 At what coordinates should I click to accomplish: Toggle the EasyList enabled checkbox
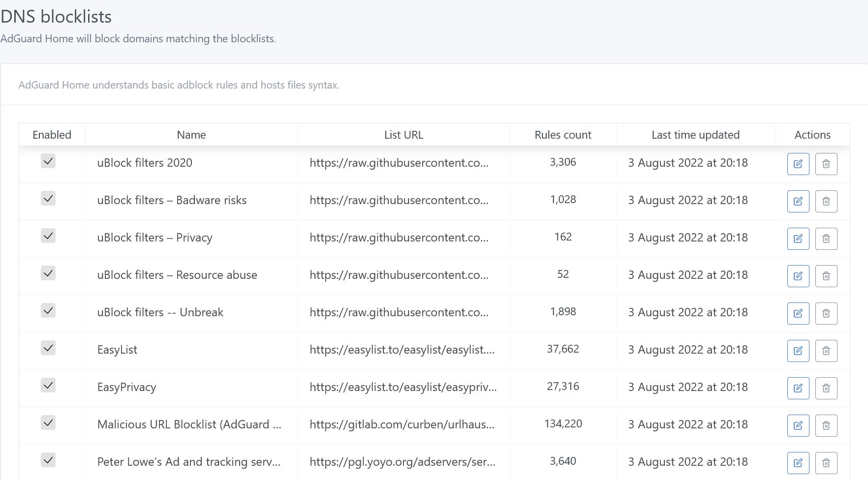pos(48,348)
